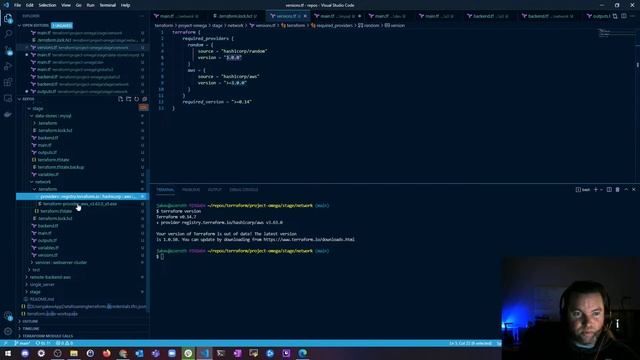Switch to the Output panel tab
Image resolution: width=640 pixels, height=360 pixels.
[214, 190]
